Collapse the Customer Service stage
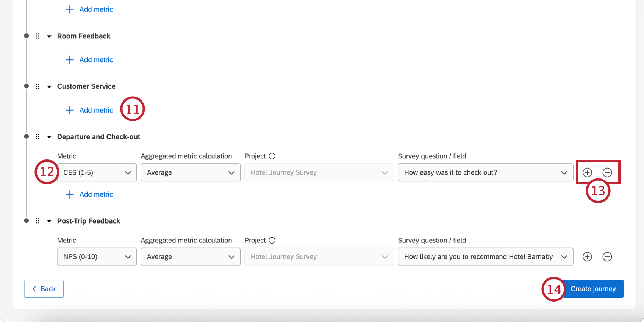Viewport: 644px width, 322px height. click(49, 87)
